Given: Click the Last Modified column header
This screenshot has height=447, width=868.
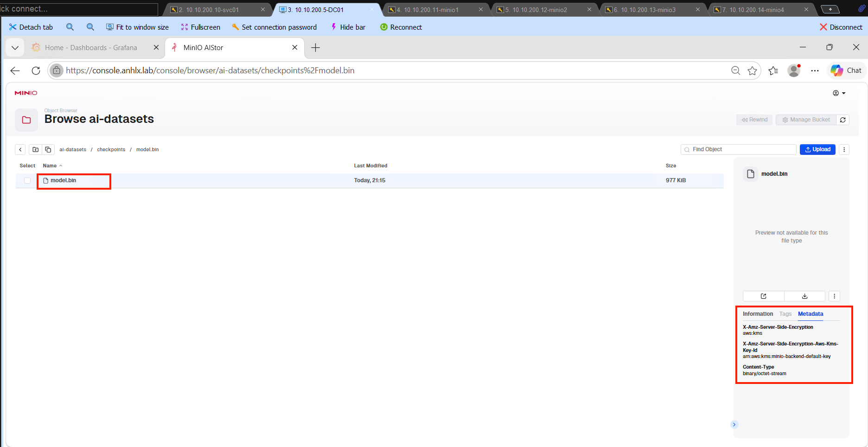Looking at the screenshot, I should (370, 166).
